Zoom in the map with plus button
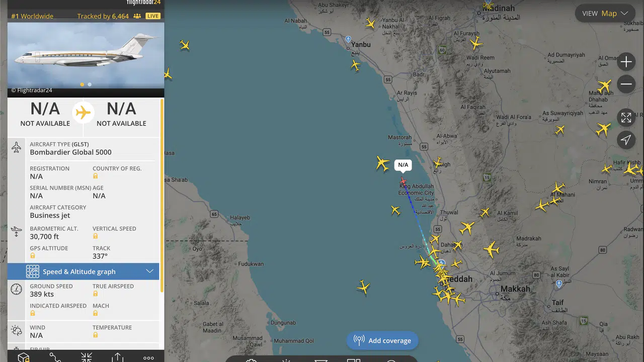This screenshot has width=644, height=362. 626,62
